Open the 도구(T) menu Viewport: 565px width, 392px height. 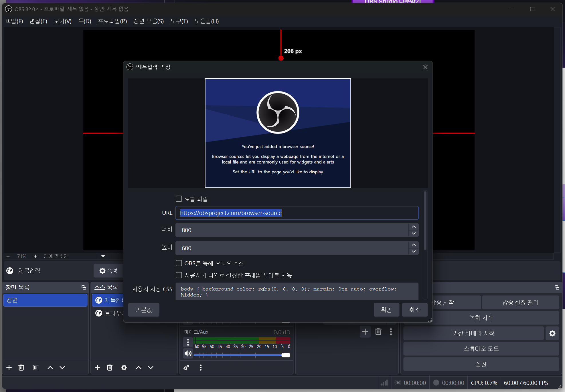click(x=179, y=21)
